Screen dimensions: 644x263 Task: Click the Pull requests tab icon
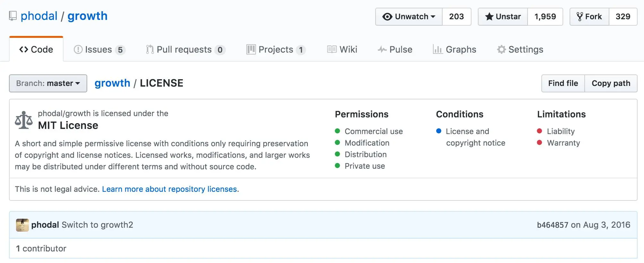point(149,49)
